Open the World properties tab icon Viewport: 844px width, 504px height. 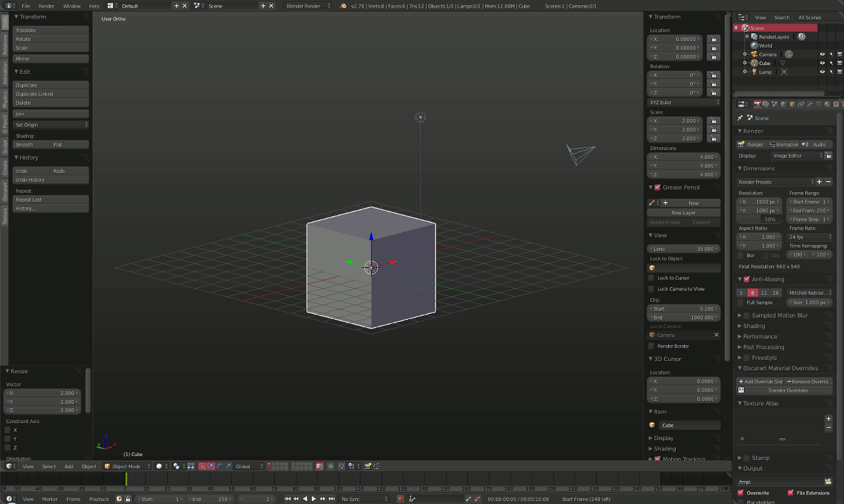pos(783,104)
